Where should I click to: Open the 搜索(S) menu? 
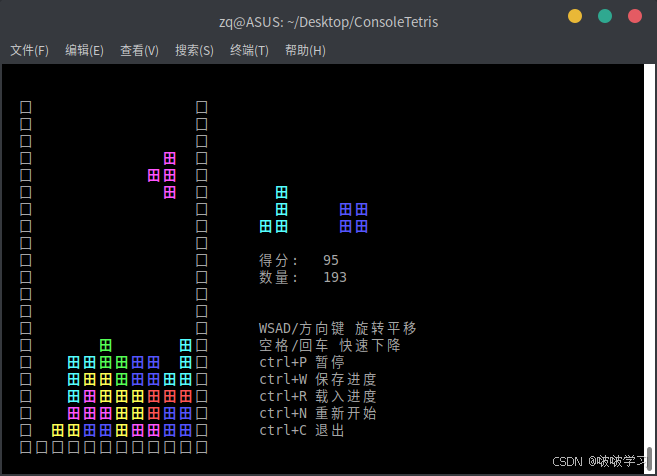pyautogui.click(x=194, y=51)
